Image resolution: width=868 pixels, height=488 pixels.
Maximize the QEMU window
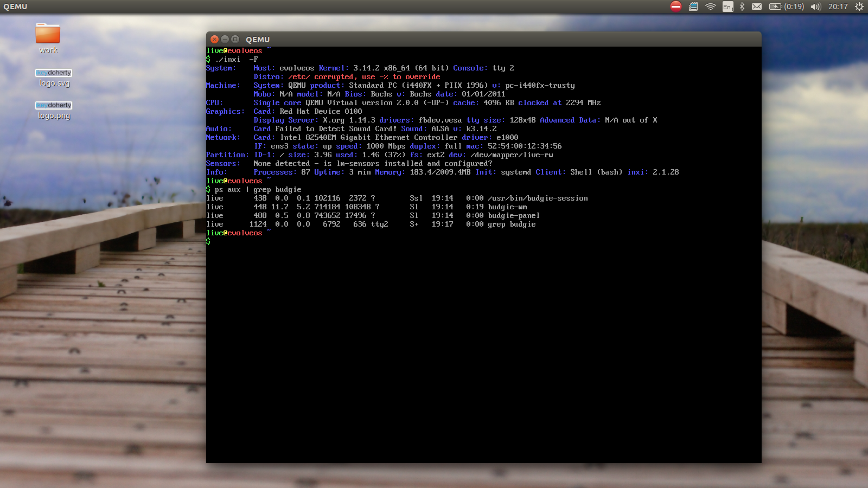235,39
